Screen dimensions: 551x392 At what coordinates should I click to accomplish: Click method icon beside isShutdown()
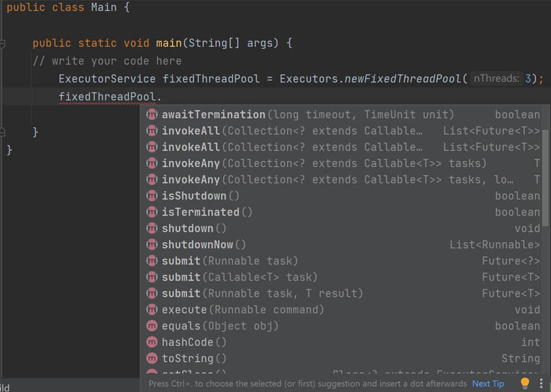coord(152,196)
